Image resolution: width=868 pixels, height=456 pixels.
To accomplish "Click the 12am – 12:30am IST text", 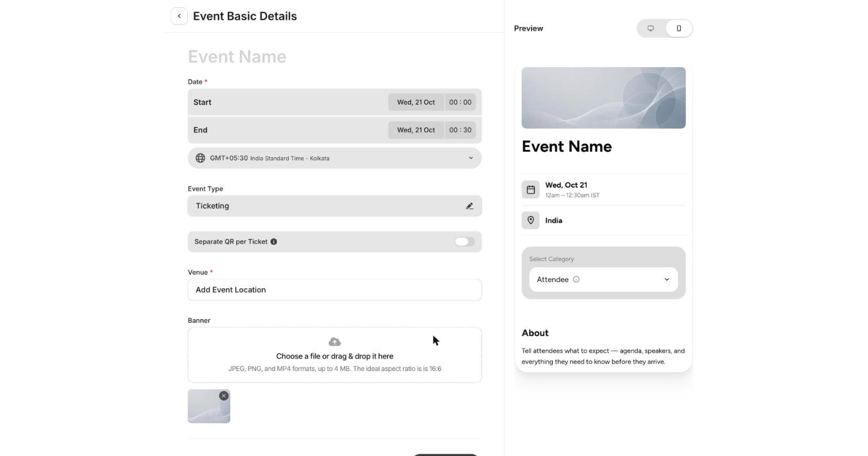I will tap(572, 195).
